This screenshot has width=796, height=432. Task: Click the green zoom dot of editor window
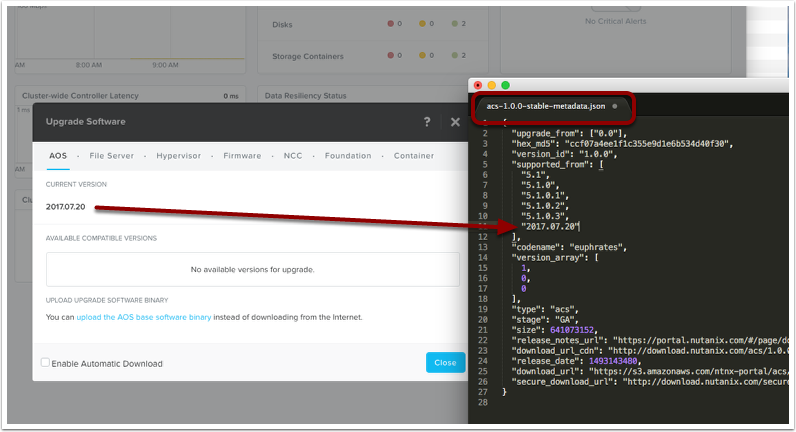(x=506, y=85)
